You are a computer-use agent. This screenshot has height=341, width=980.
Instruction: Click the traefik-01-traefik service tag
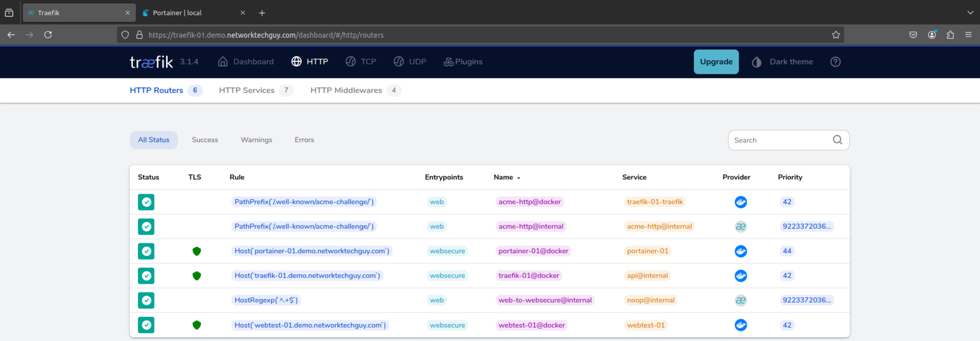(x=655, y=202)
